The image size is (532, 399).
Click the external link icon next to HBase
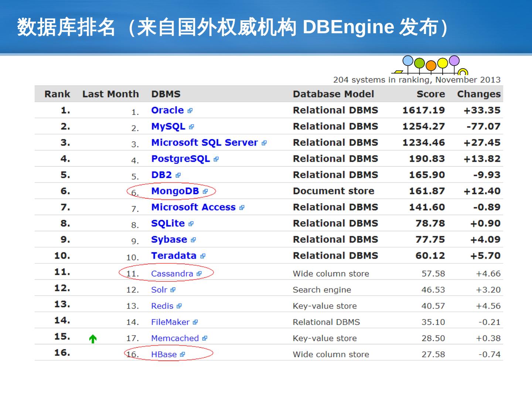click(x=182, y=355)
